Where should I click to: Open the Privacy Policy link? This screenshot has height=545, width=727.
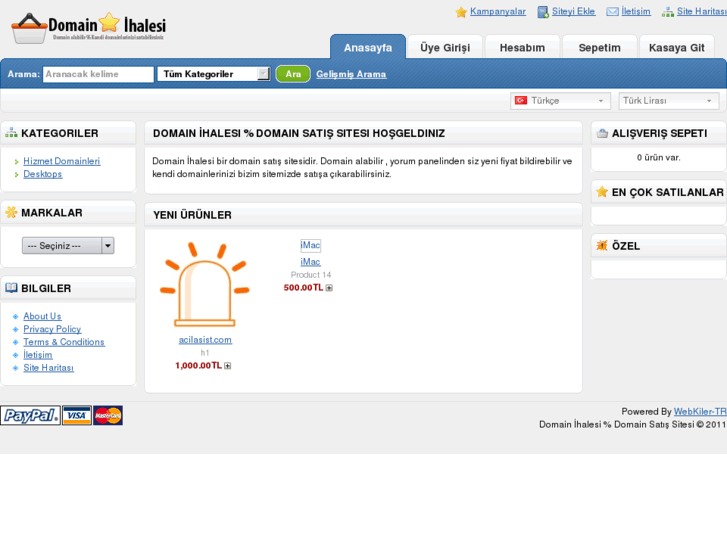click(52, 329)
